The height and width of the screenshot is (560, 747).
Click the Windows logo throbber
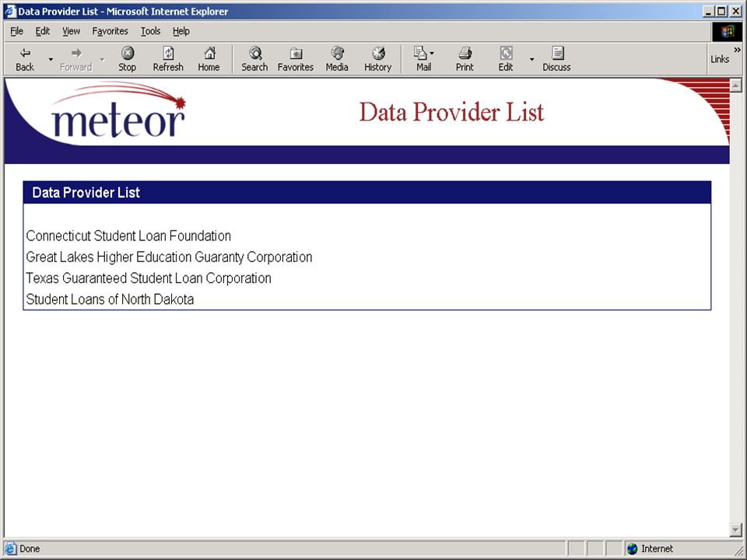pos(727,31)
